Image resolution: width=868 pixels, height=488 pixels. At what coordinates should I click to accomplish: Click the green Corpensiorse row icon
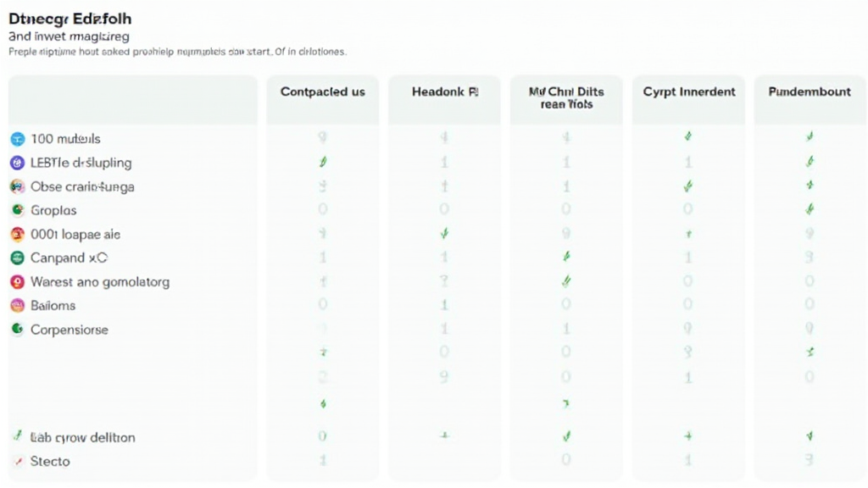pos(17,329)
